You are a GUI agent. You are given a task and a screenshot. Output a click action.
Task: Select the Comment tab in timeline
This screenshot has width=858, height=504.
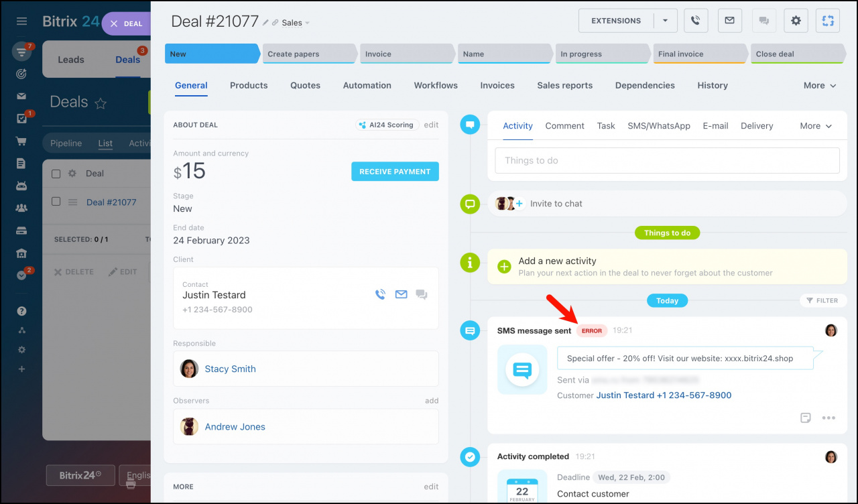(x=564, y=126)
